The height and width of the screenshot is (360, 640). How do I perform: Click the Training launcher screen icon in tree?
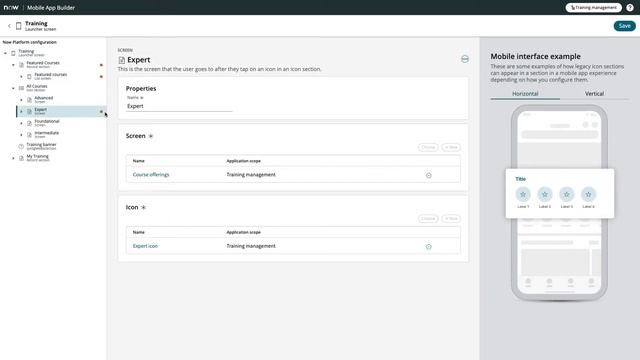click(x=13, y=53)
